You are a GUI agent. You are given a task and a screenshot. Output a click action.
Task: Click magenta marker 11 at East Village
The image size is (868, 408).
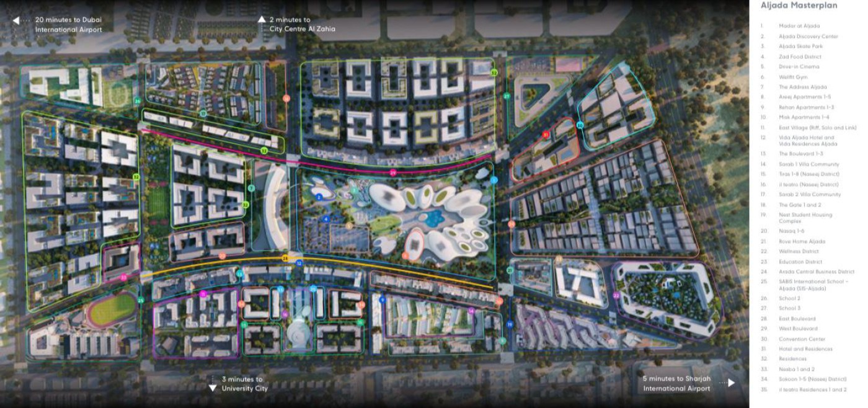[203, 294]
